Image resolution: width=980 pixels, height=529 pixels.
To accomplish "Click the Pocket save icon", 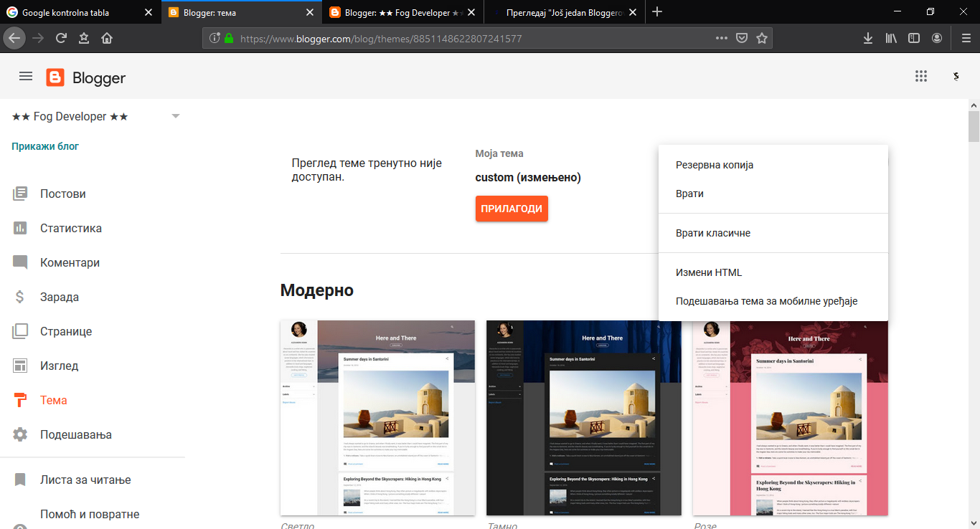I will [743, 38].
